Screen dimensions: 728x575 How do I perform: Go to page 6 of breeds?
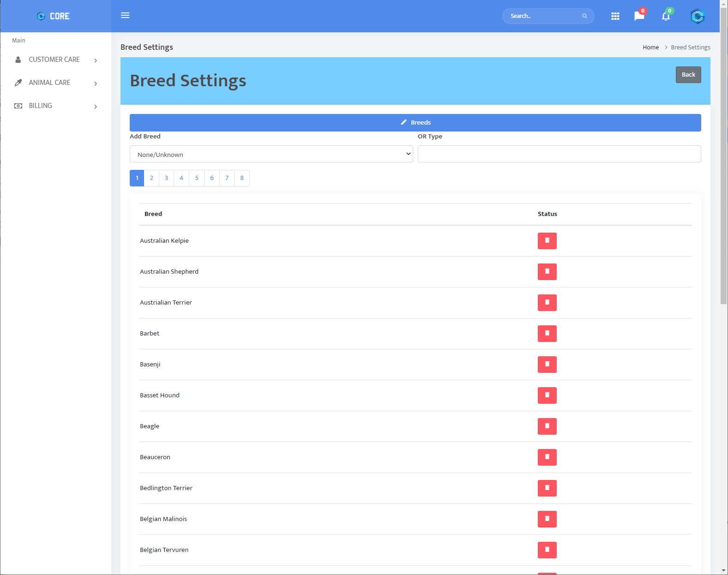coord(212,178)
